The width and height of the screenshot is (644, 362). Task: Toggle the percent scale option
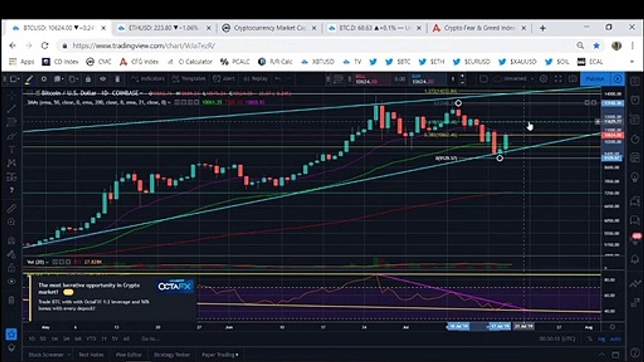tap(590, 339)
